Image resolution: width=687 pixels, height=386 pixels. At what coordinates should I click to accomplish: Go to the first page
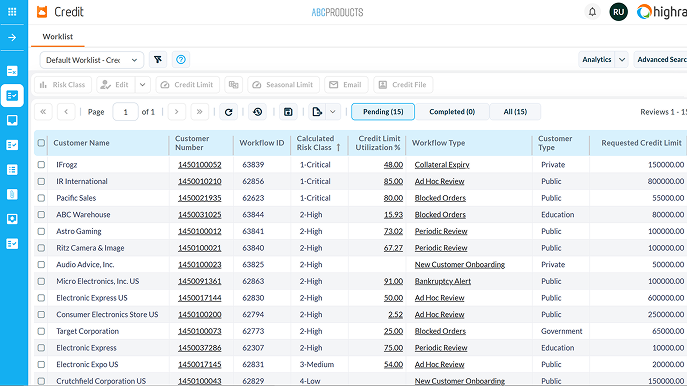click(x=43, y=112)
